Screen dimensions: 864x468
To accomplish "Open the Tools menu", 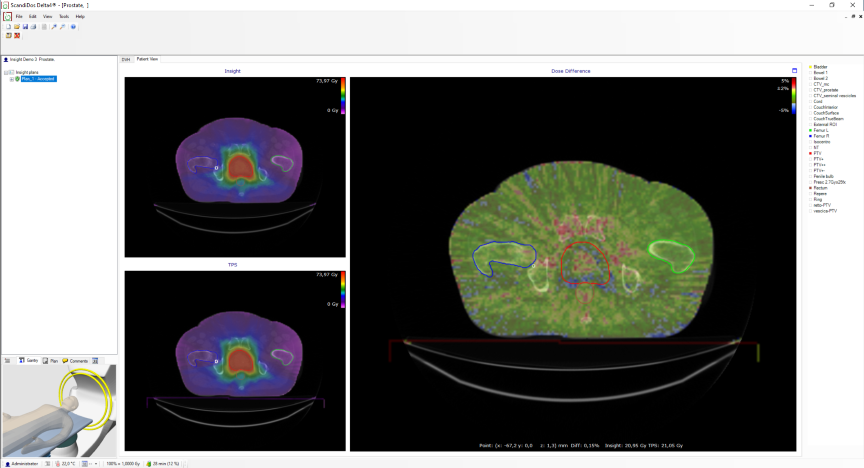I will (63, 17).
